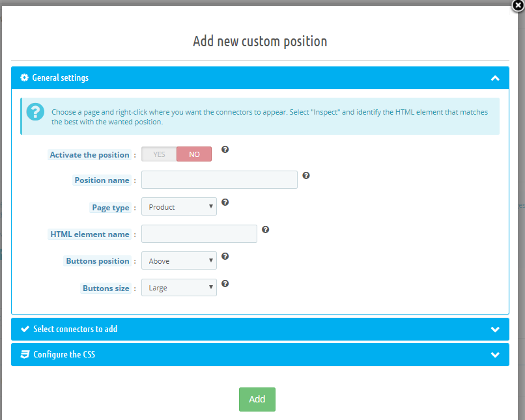The width and height of the screenshot is (525, 420).
Task: Open the Page type dropdown
Action: 179,206
